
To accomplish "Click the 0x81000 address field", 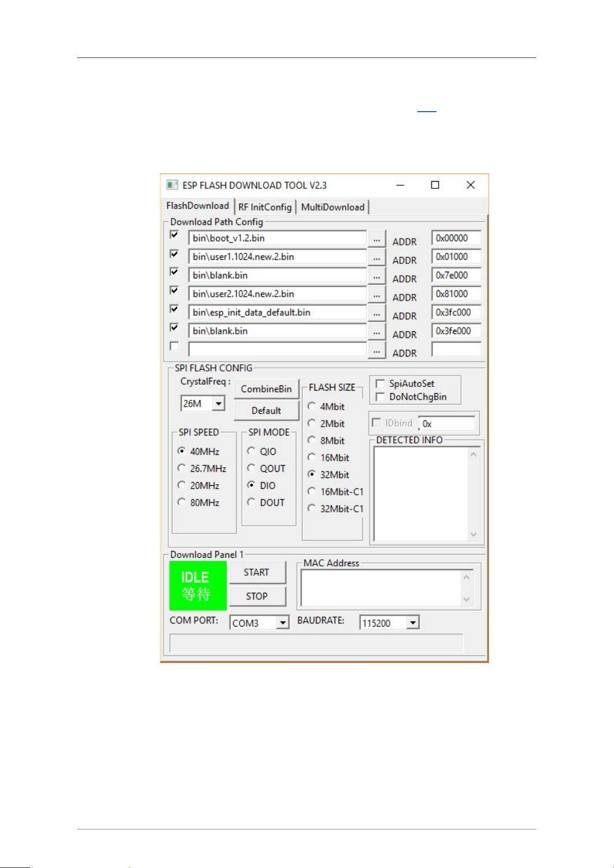I will (457, 294).
